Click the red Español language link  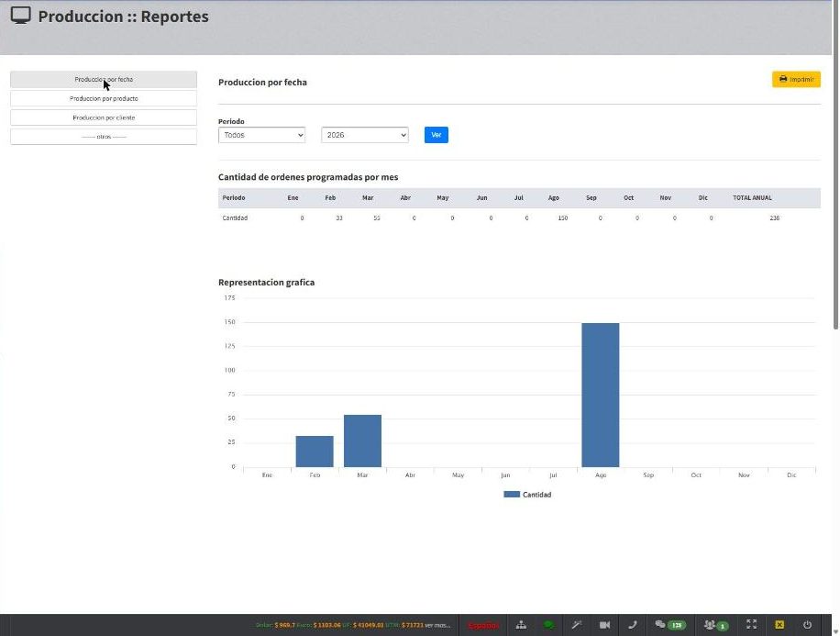click(x=482, y=625)
